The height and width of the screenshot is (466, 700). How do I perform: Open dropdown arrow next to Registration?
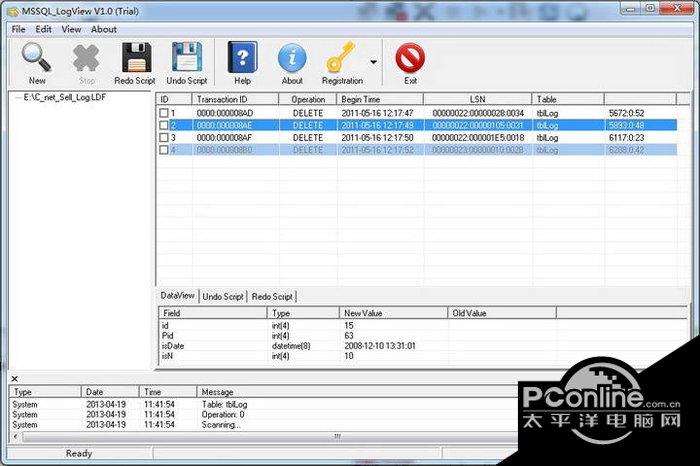pos(373,62)
